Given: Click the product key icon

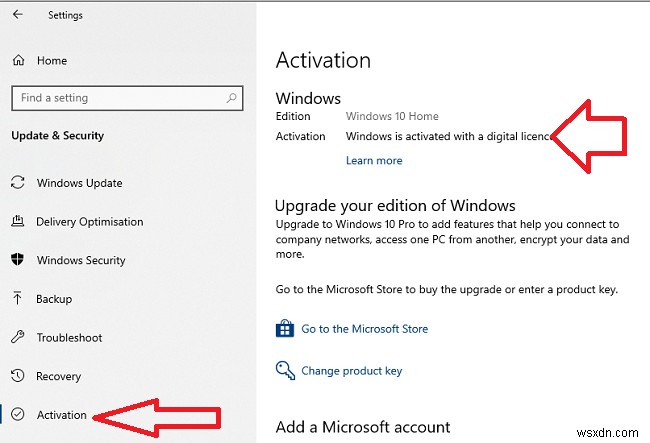Looking at the screenshot, I should coord(285,370).
